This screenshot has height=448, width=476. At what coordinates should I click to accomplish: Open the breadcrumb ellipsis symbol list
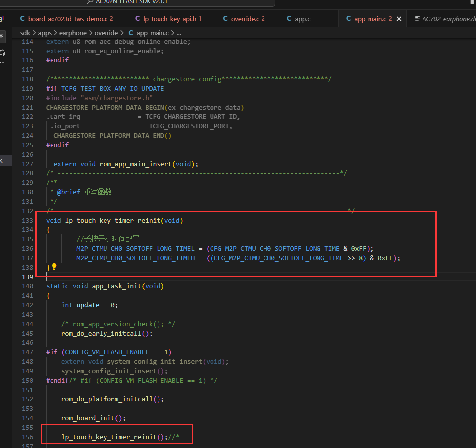click(x=179, y=33)
